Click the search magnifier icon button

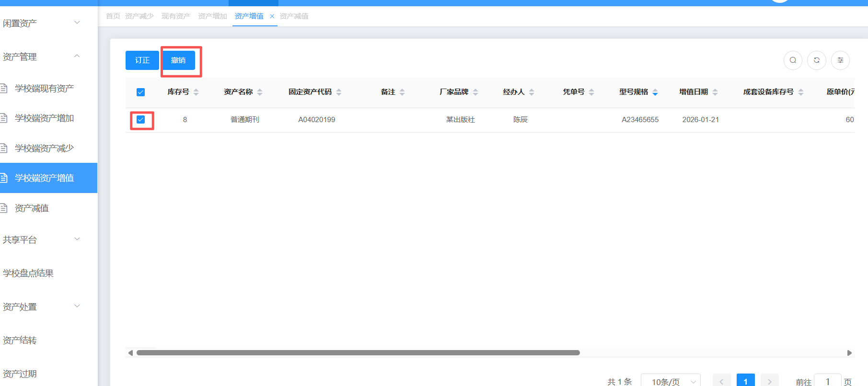tap(793, 60)
